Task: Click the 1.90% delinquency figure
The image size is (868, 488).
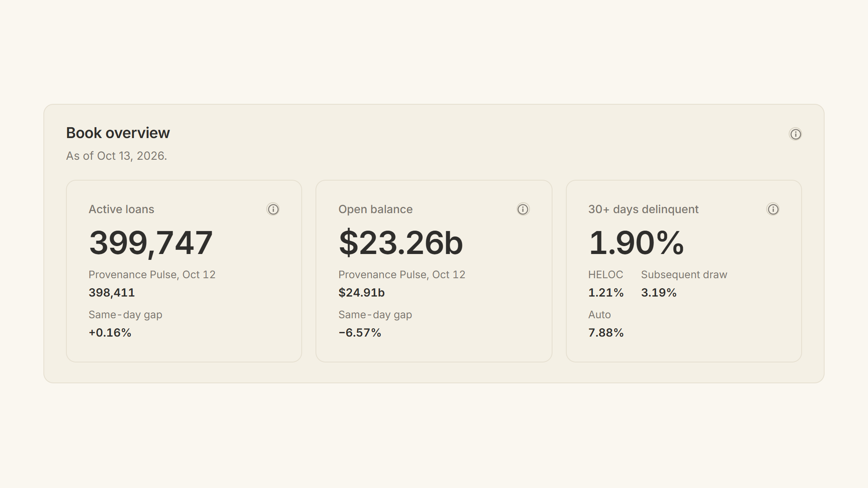Action: (x=636, y=243)
